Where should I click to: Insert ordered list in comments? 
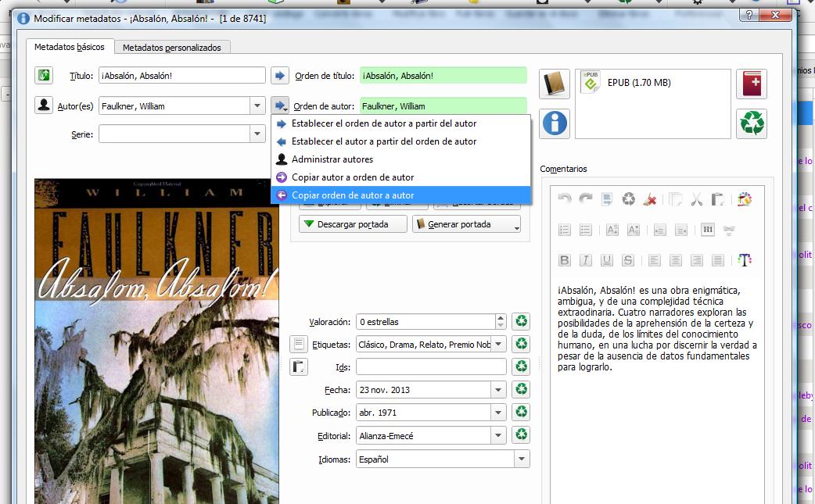pyautogui.click(x=565, y=230)
